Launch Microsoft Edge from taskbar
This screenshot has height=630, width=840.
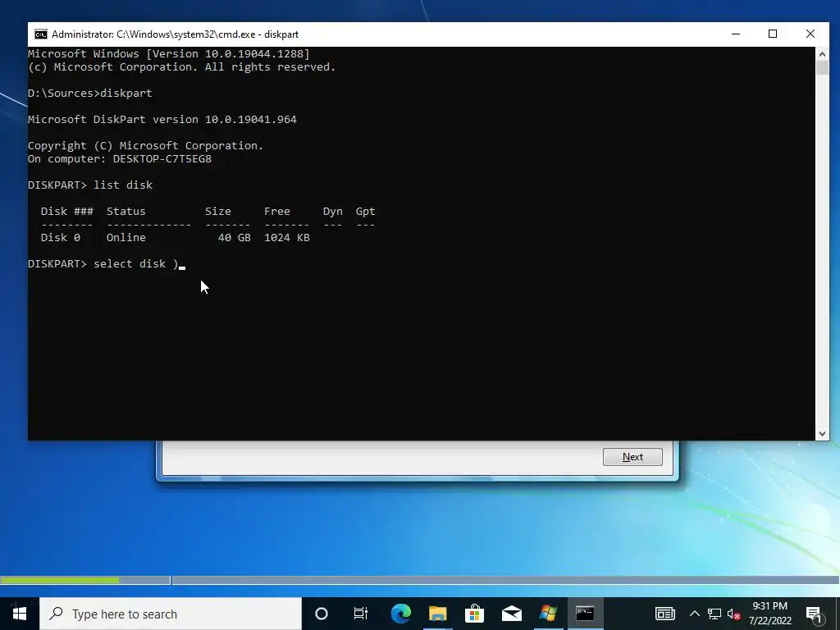tap(400, 614)
